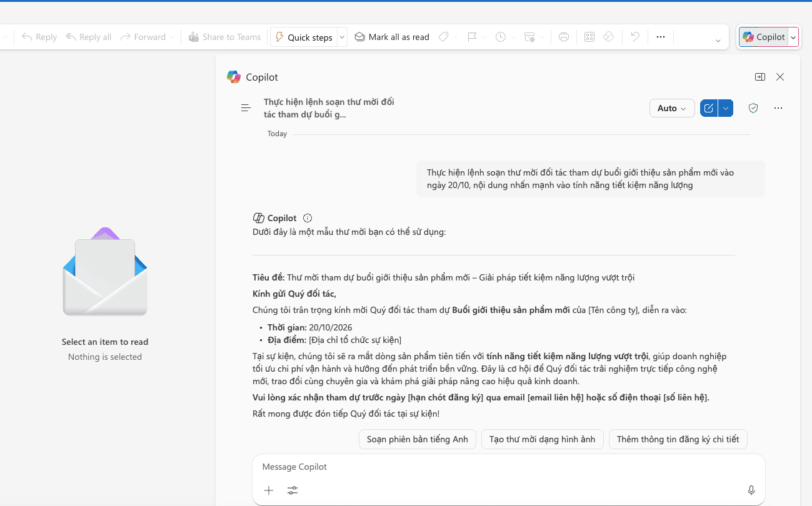Click the Today date label
The height and width of the screenshot is (506, 812).
point(277,134)
